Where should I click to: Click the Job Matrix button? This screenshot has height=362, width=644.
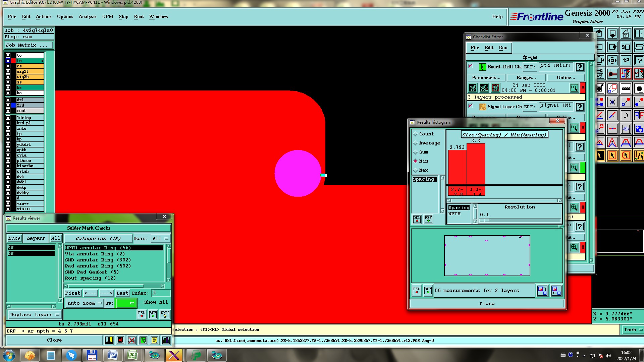pyautogui.click(x=29, y=45)
